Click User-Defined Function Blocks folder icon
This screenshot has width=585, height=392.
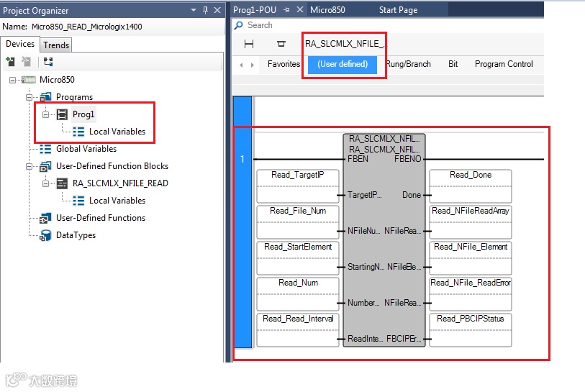pos(45,166)
